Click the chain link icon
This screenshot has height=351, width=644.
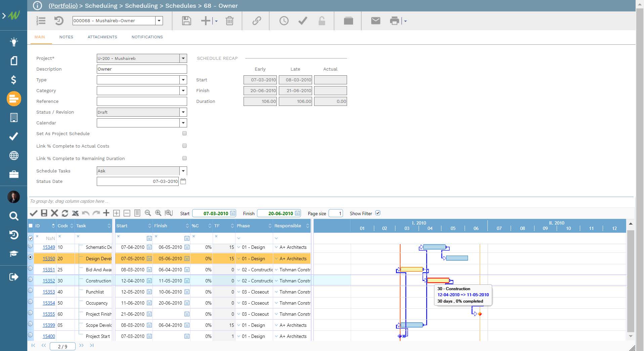[257, 21]
